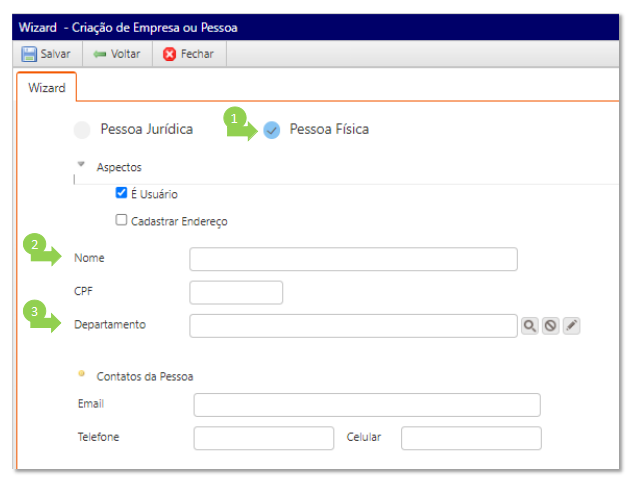This screenshot has height=478, width=633.
Task: Click the Voltar green arrow icon
Action: point(99,54)
